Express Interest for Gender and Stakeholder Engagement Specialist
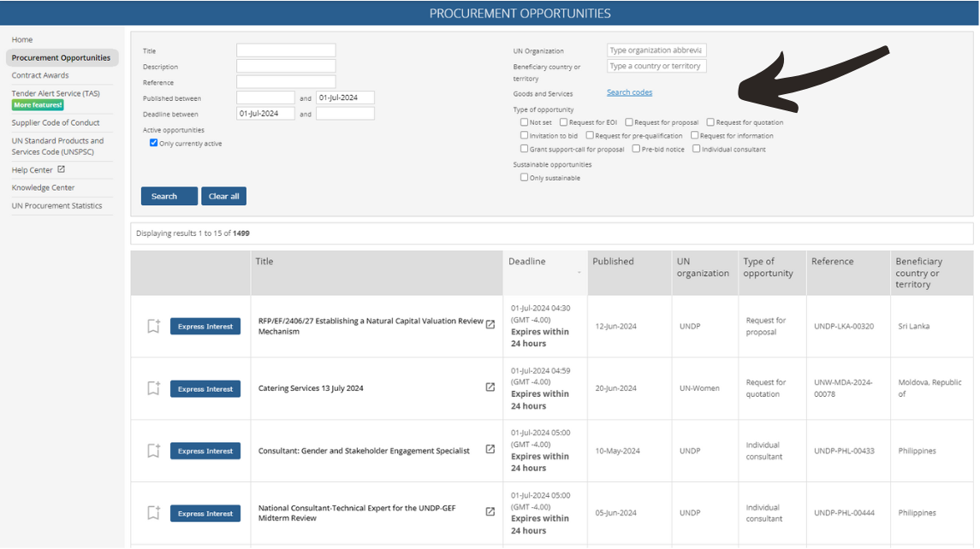980x549 pixels. click(205, 451)
